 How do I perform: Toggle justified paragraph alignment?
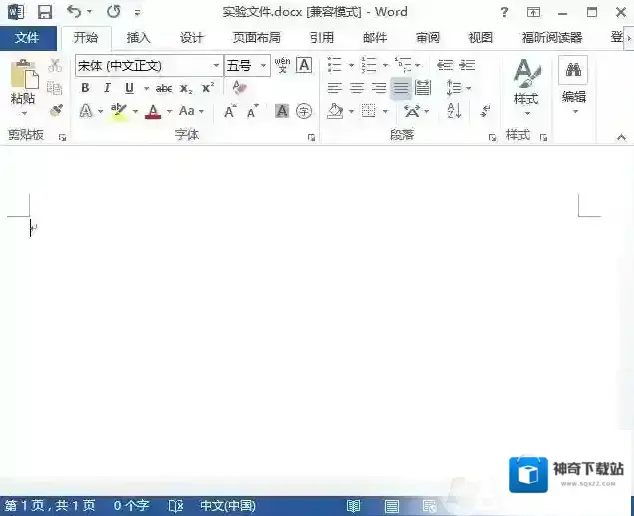coord(401,88)
